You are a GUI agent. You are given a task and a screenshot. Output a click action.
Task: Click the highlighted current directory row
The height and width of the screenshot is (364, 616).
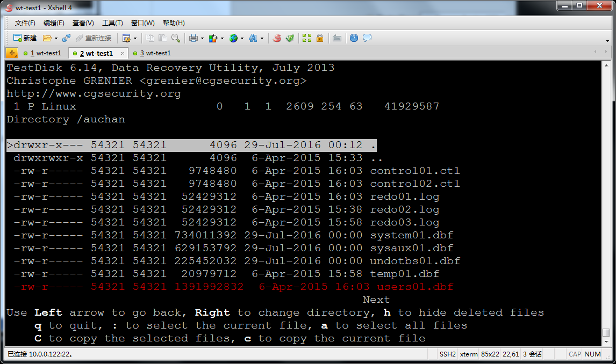coord(191,145)
